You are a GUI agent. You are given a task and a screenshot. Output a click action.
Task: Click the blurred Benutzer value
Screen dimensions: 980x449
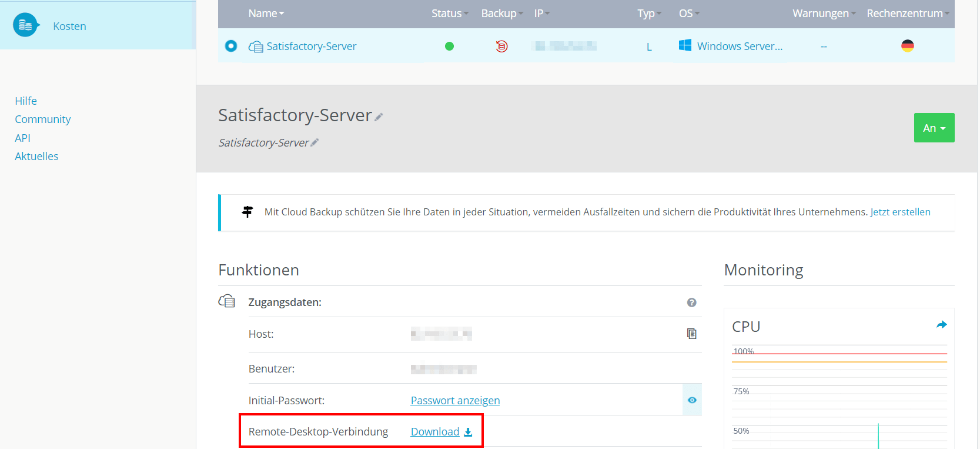coord(444,369)
